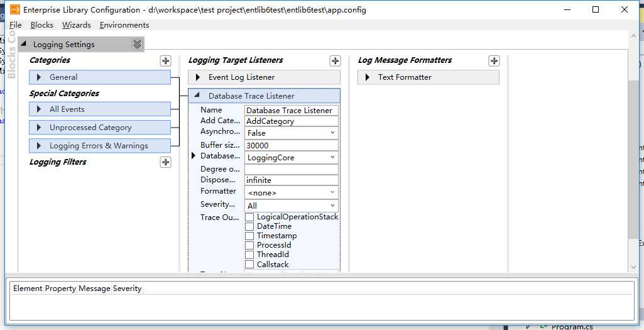Enable DateTime trace option
This screenshot has width=644, height=330.
(249, 226)
